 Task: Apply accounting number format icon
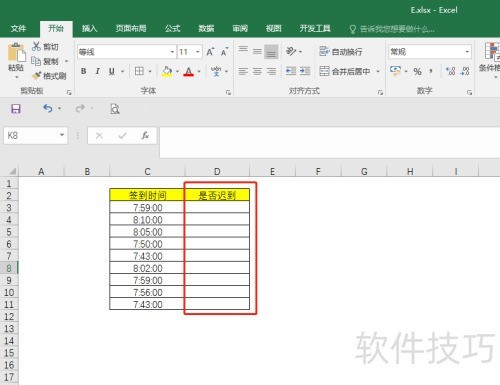coord(396,71)
